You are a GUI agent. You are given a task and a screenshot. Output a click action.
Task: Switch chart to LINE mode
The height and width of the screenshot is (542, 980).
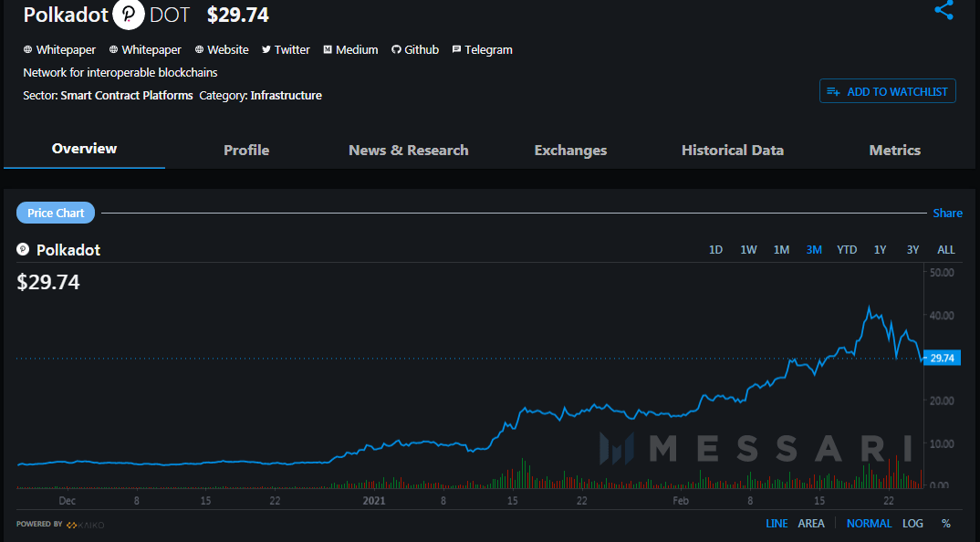click(777, 523)
